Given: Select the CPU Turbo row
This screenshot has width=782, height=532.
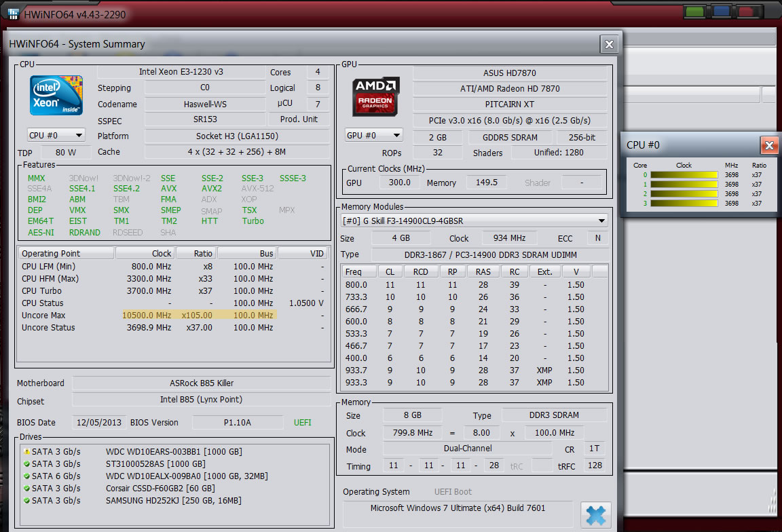Looking at the screenshot, I should tap(172, 290).
